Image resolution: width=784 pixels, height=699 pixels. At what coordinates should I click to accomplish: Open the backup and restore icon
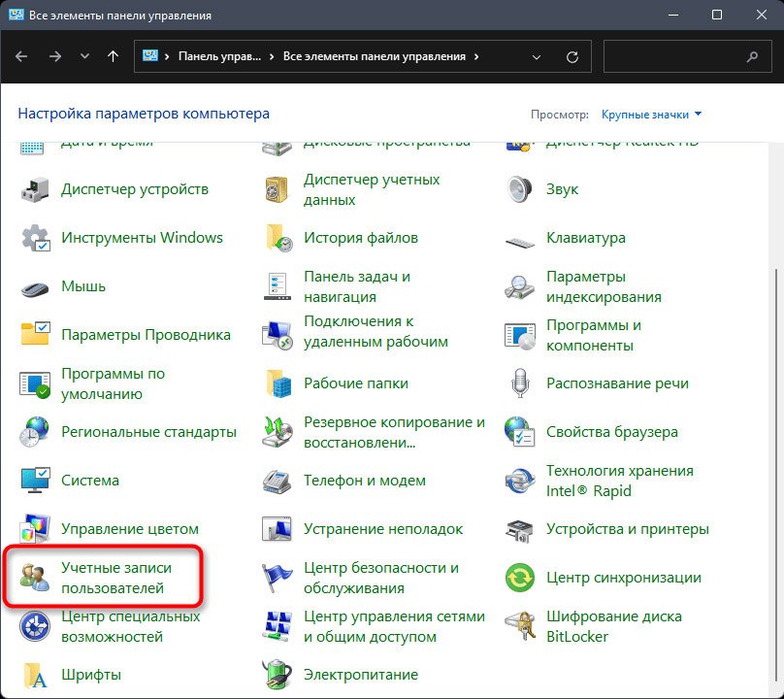(277, 432)
